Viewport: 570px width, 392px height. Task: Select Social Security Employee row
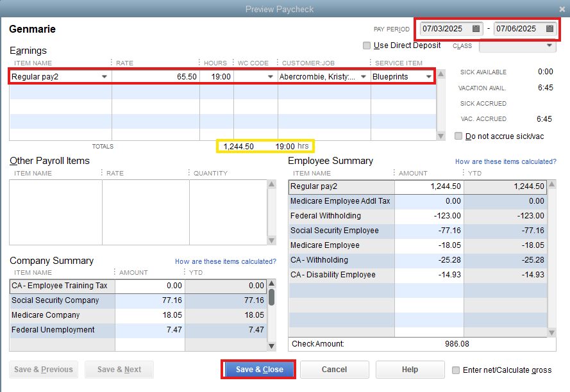[417, 231]
